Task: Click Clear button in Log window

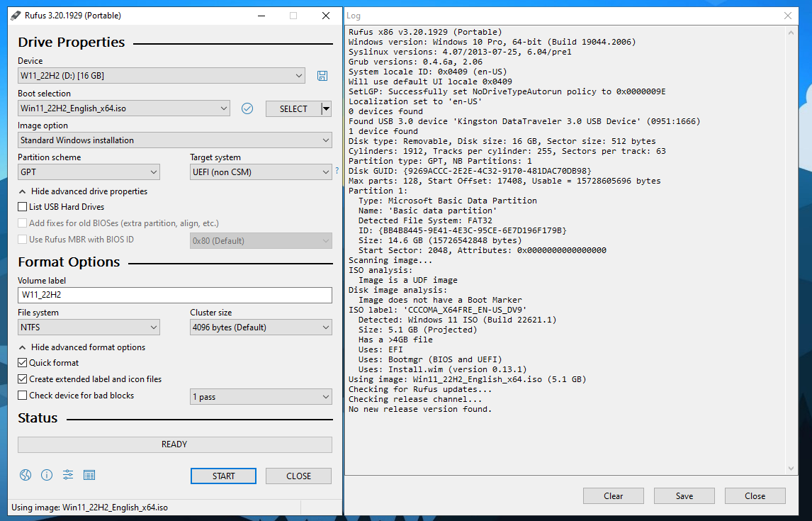Action: [613, 495]
